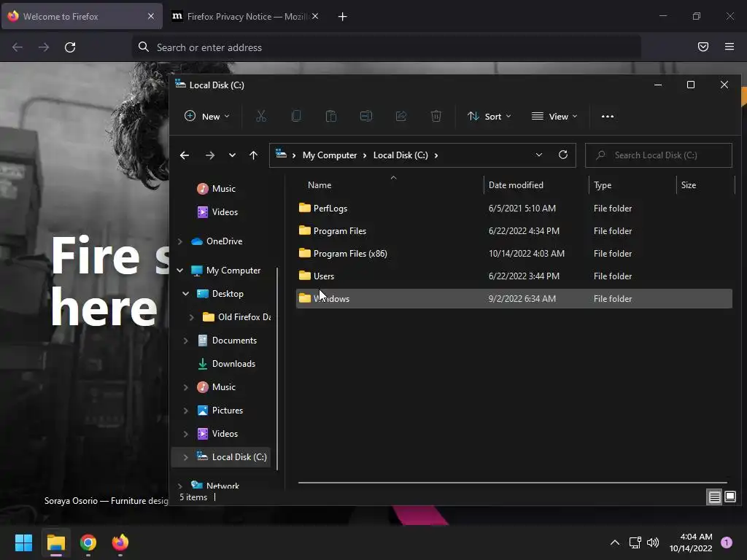747x560 pixels.
Task: Click Firefox icon in taskbar
Action: click(120, 542)
